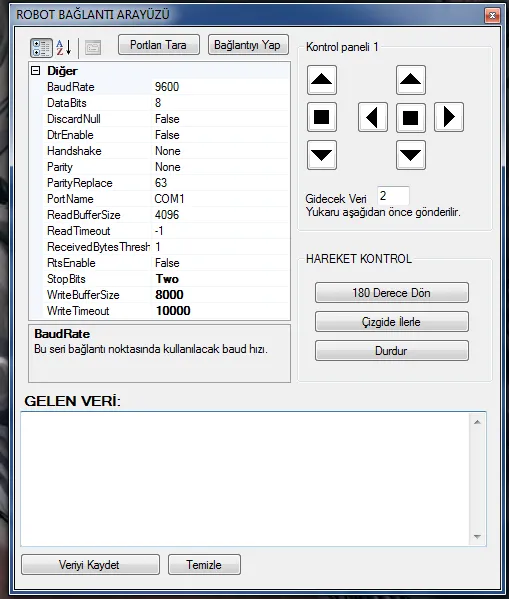Click the 10000 WriteTimeout value

point(173,311)
